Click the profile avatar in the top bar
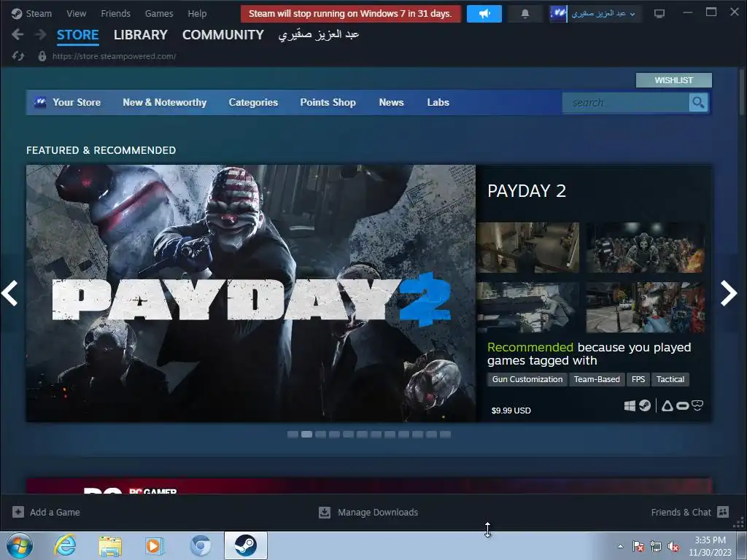This screenshot has height=560, width=747. (558, 14)
